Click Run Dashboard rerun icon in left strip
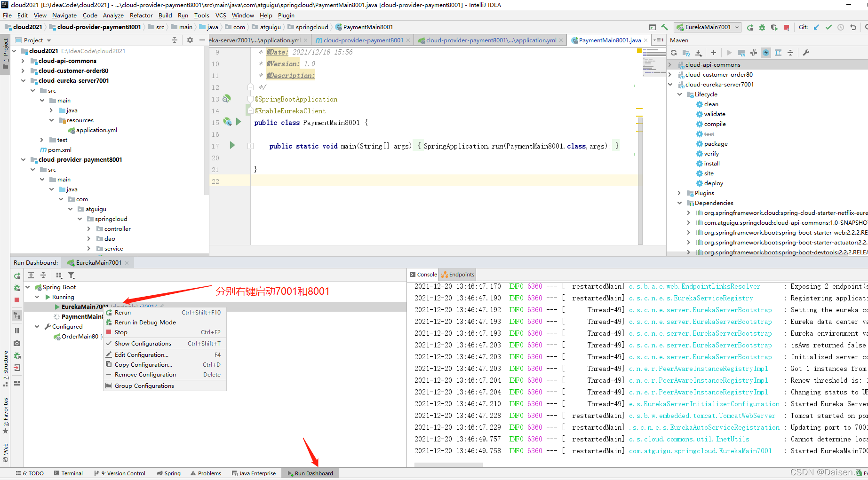 point(17,276)
